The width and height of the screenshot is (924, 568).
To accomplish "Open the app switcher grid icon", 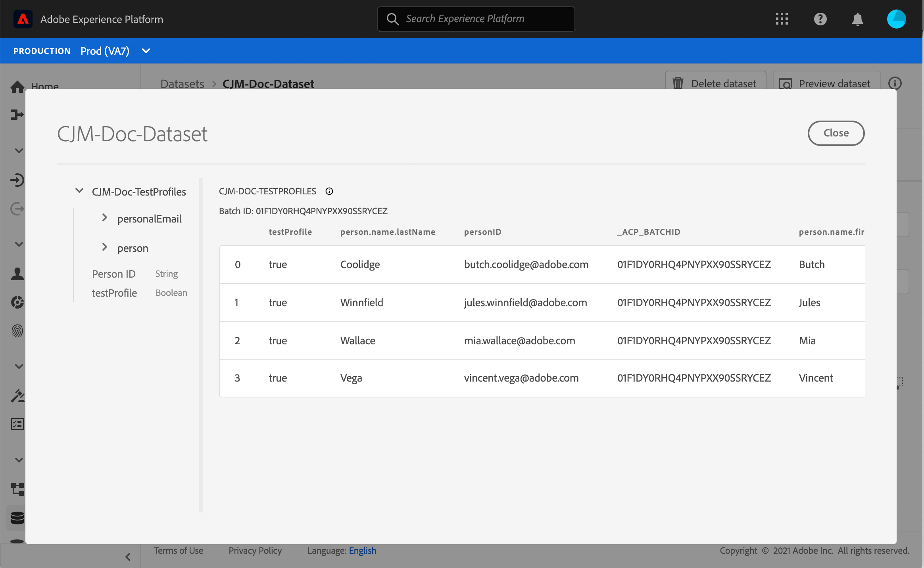I will 782,19.
